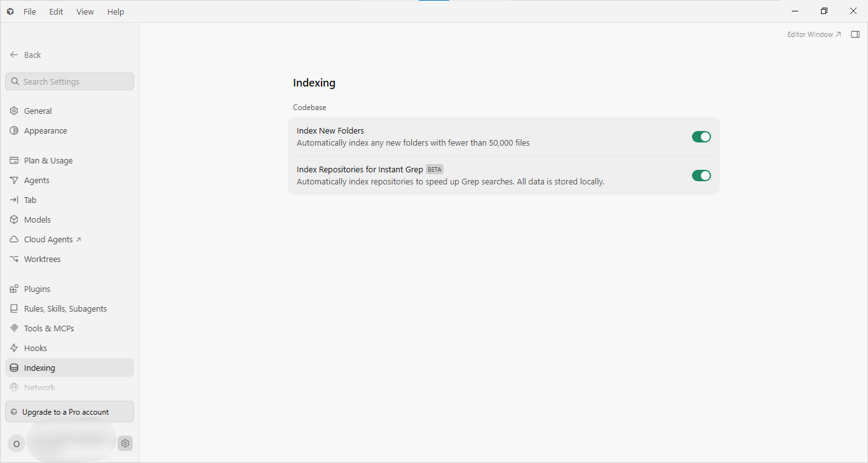868x463 pixels.
Task: Click the Cursor logo icon in title bar
Action: (x=10, y=11)
